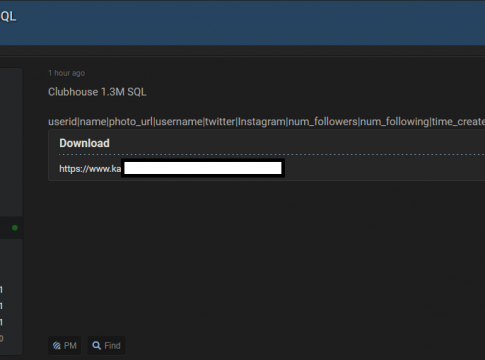
Task: Click the PM button
Action: coord(65,346)
